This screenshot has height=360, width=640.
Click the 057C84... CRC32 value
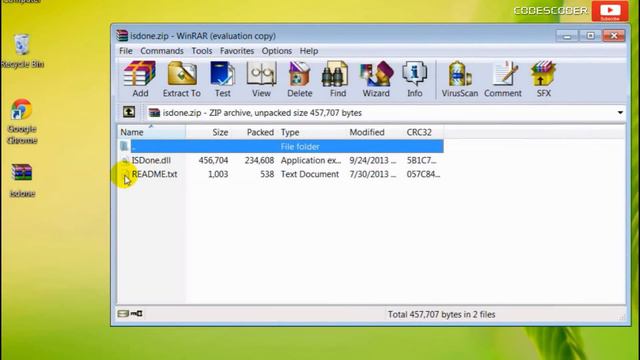coord(423,174)
